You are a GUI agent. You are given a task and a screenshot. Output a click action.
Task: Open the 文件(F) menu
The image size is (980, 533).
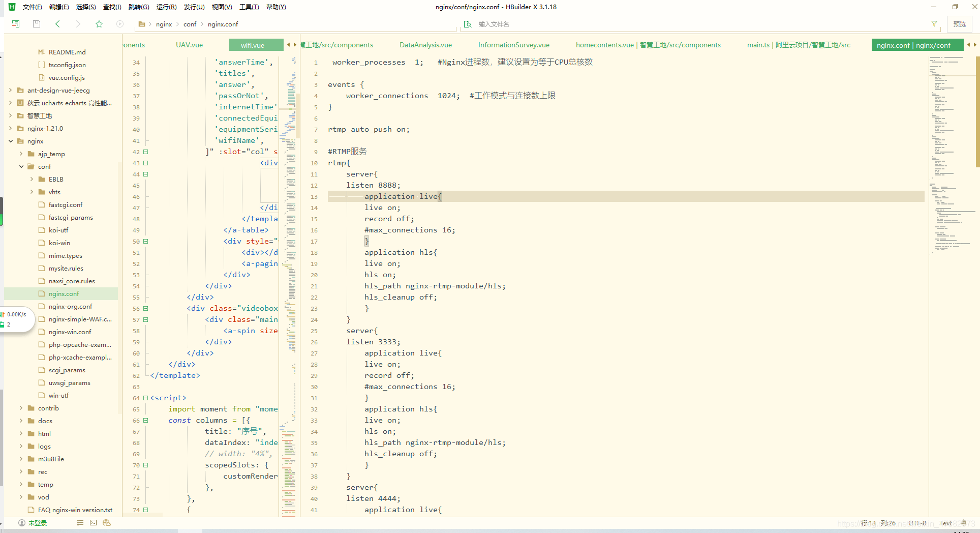coord(32,7)
